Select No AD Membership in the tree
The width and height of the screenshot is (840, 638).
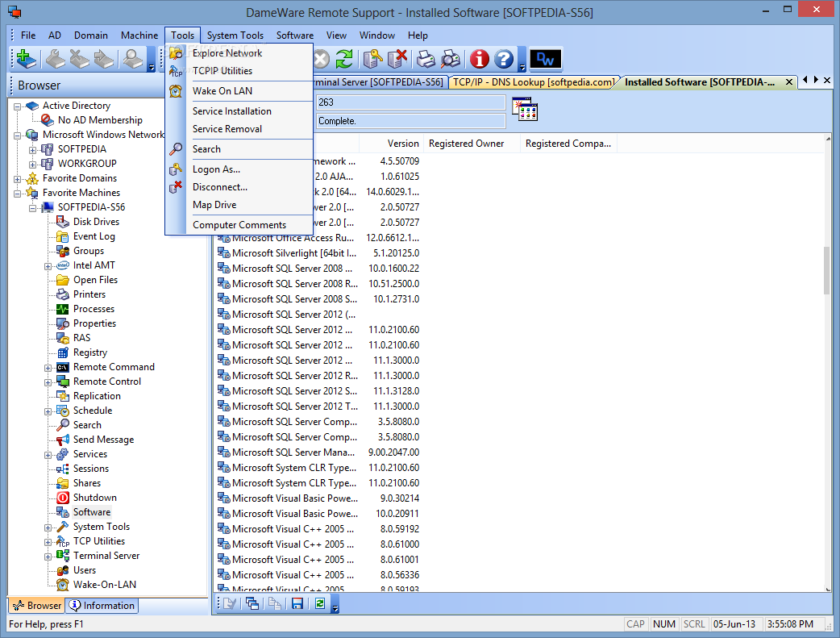pos(100,120)
